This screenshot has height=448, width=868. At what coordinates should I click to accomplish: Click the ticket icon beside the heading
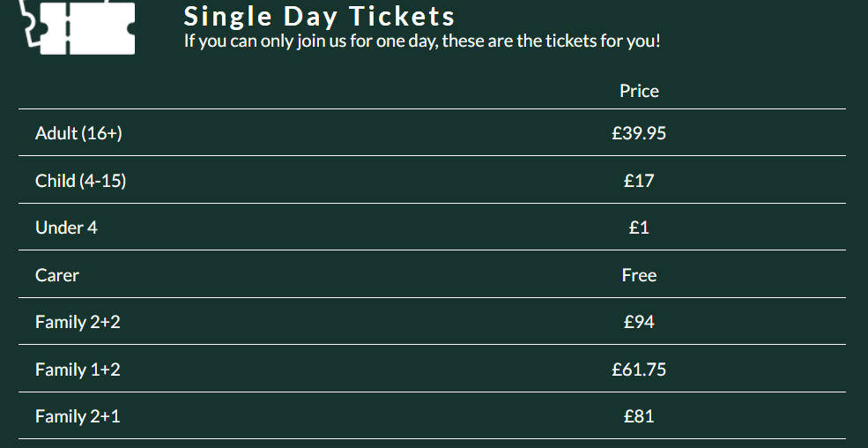click(x=78, y=26)
